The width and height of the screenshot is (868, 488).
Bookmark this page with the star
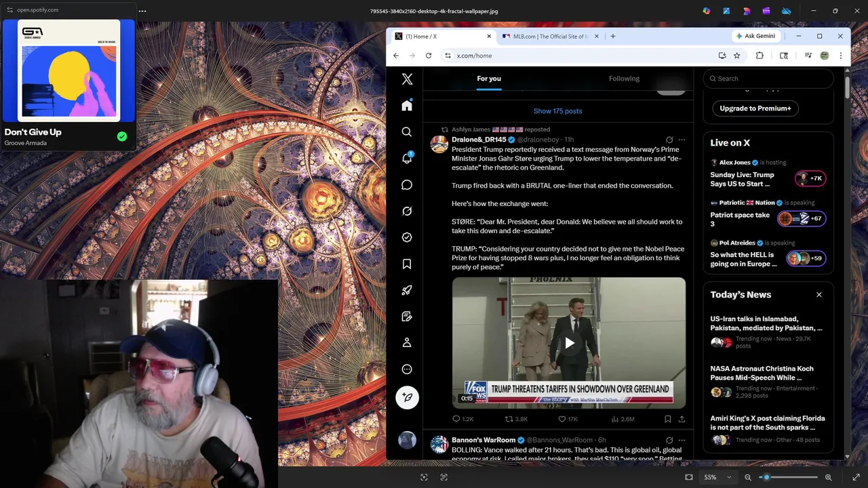737,56
